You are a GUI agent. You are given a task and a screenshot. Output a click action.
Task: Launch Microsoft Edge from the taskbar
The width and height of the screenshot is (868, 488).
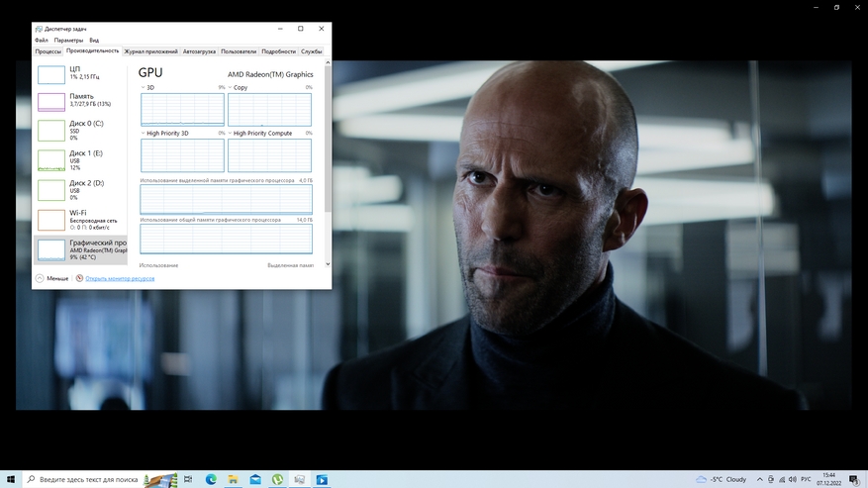pos(211,479)
